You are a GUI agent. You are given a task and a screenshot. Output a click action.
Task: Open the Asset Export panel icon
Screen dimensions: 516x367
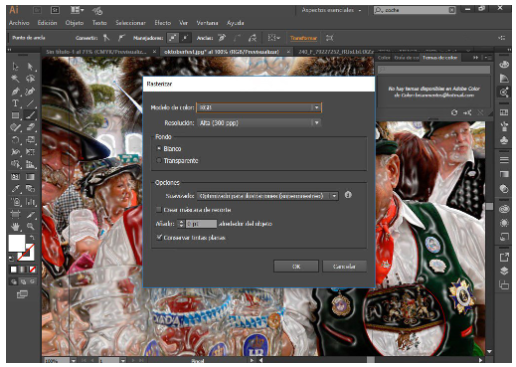[504, 257]
